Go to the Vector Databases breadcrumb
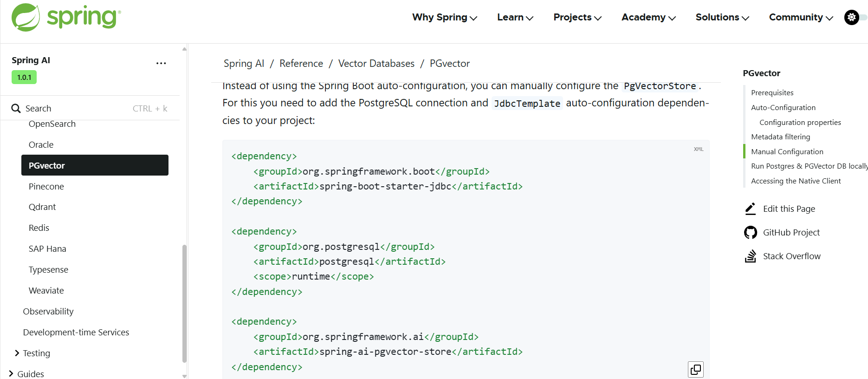Screen dimensions: 868x379 376,64
